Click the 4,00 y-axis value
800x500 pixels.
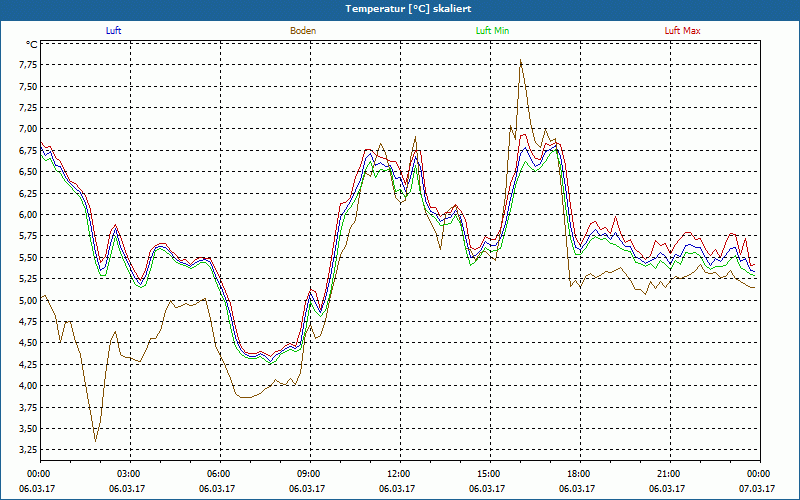pos(28,386)
